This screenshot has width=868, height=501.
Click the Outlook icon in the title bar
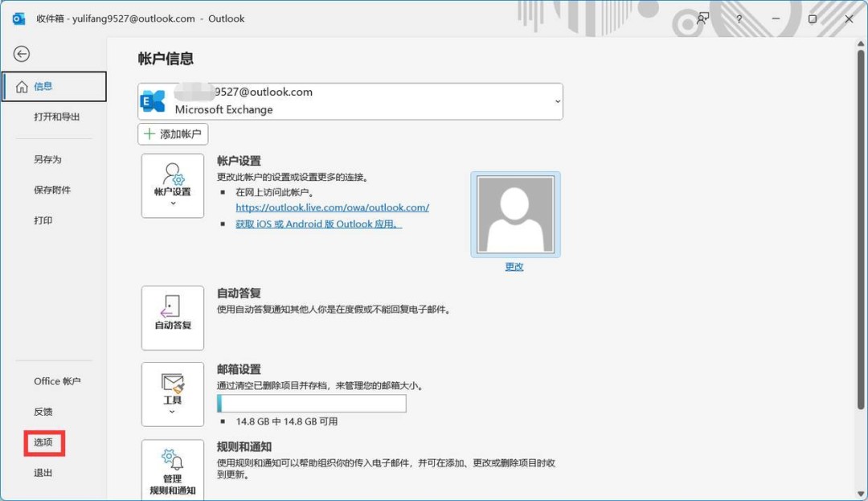click(x=18, y=18)
